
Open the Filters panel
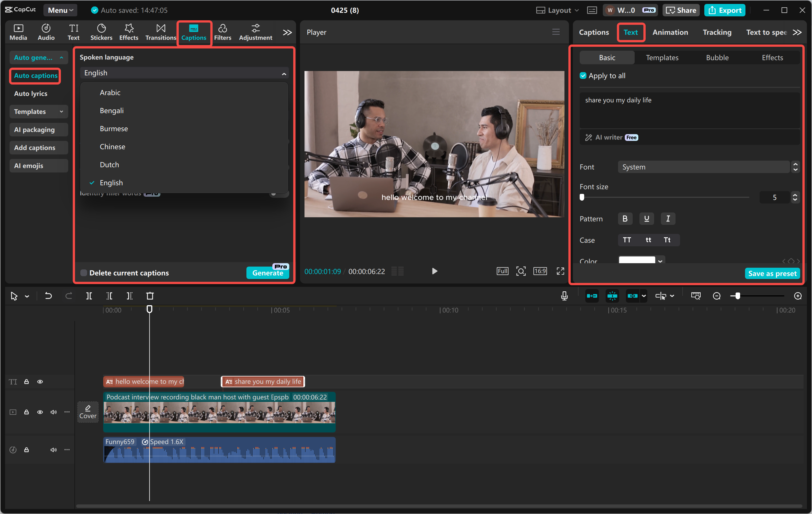tap(222, 32)
